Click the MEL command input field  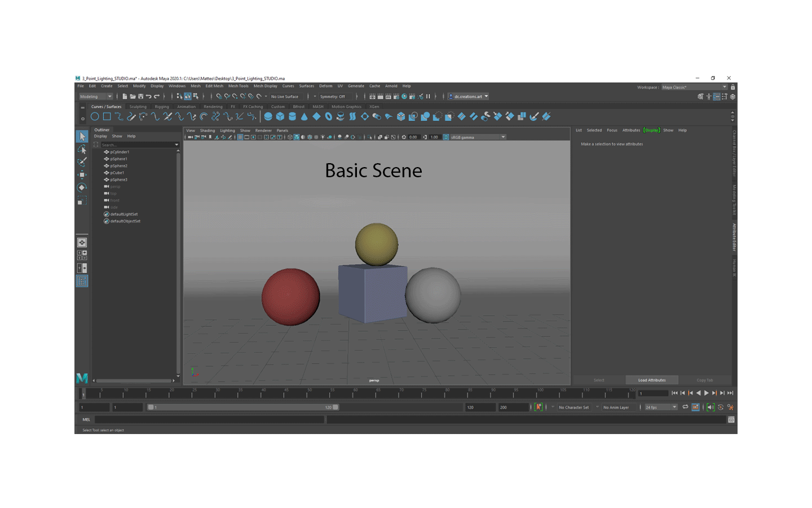209,420
